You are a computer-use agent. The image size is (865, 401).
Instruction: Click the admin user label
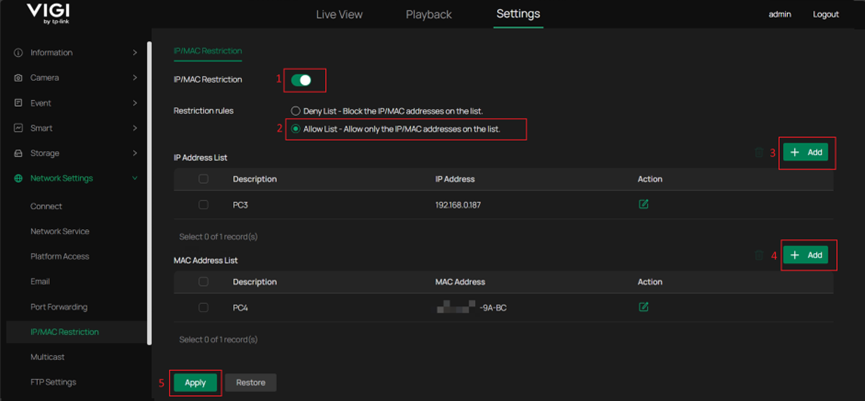[780, 14]
